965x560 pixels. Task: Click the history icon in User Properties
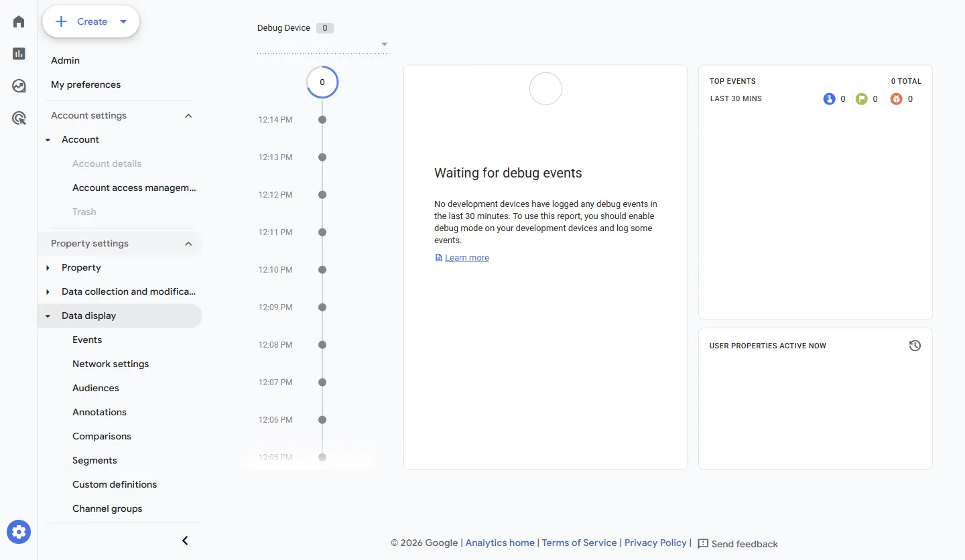[915, 346]
